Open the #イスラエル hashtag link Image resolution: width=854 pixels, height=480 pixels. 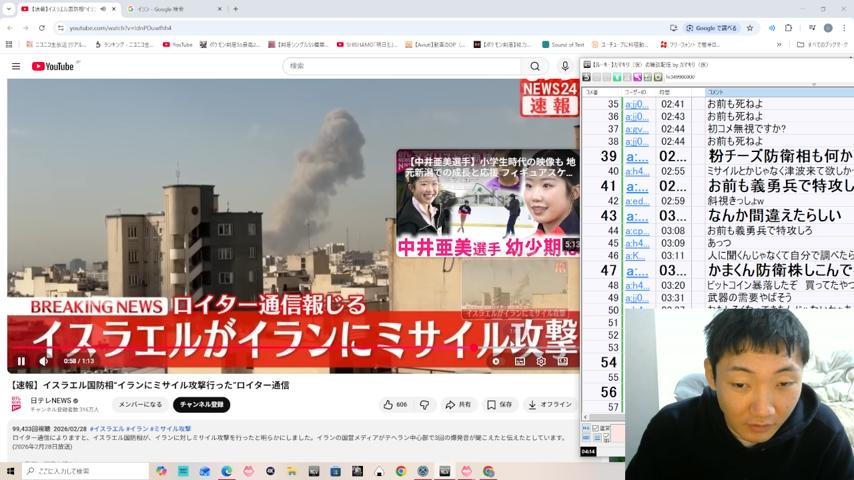point(107,429)
